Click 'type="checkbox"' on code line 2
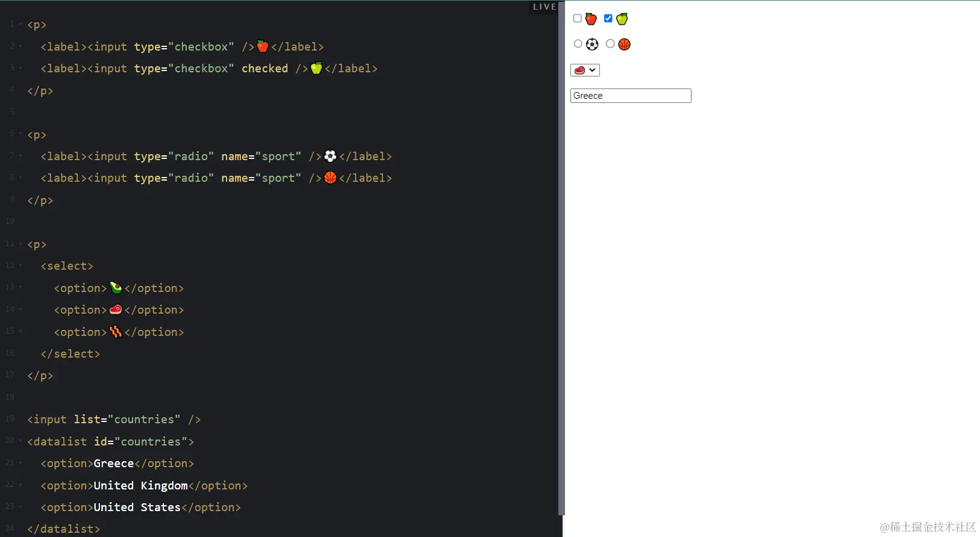 [184, 47]
